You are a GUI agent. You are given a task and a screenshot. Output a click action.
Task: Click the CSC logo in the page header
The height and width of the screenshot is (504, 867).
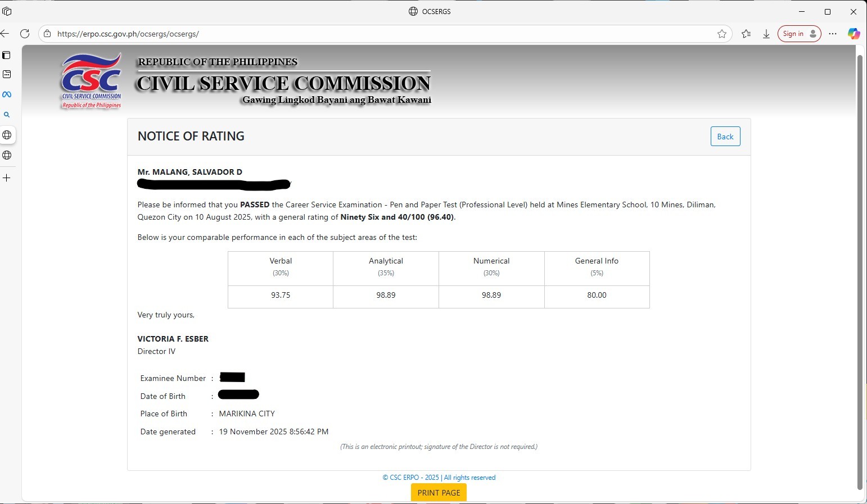(92, 81)
